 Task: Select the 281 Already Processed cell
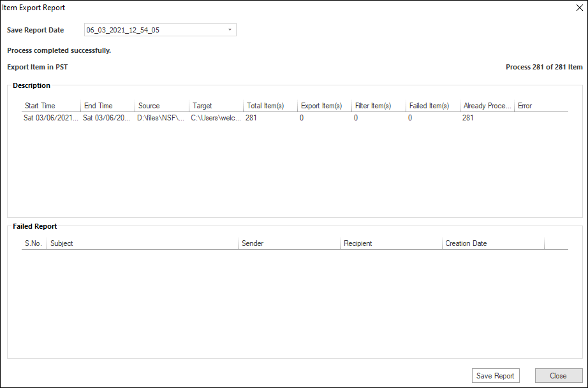(468, 118)
